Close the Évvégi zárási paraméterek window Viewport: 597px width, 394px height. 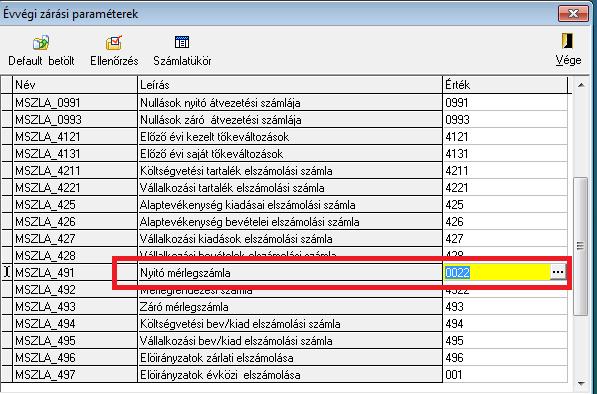coord(573,14)
